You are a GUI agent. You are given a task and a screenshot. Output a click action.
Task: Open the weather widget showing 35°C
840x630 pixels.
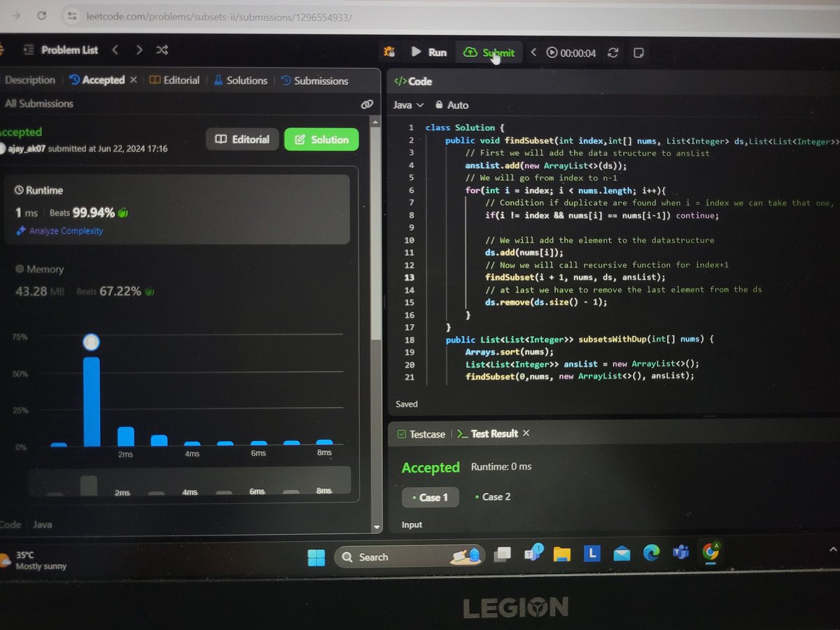coord(35,560)
